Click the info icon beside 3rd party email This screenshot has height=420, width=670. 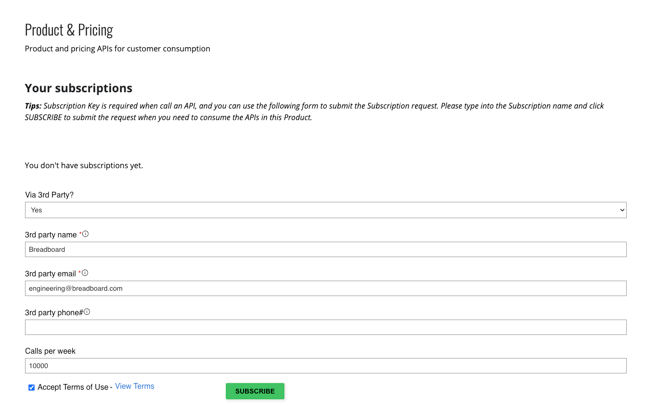[x=85, y=273]
